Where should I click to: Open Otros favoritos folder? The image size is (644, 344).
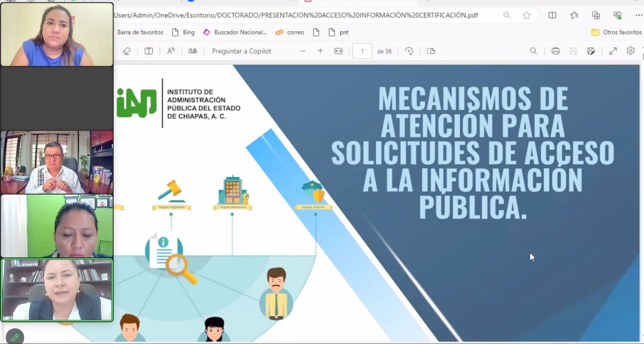click(616, 32)
